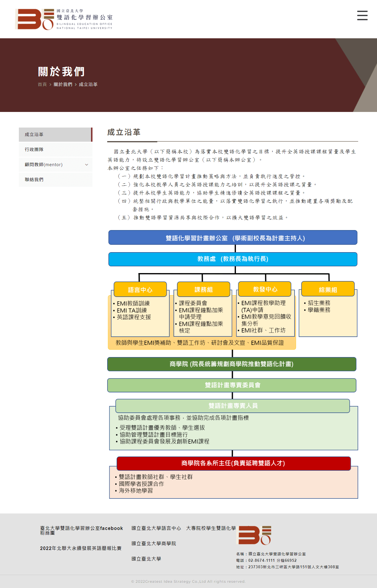377x588 pixels.
Task: Click the 成立沿革 section heading
Action: [x=124, y=132]
